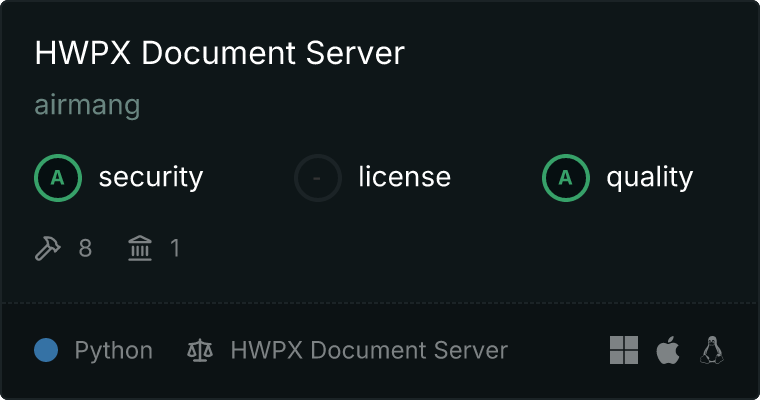Click the green A security grade badge
This screenshot has height=400, width=760.
[58, 178]
